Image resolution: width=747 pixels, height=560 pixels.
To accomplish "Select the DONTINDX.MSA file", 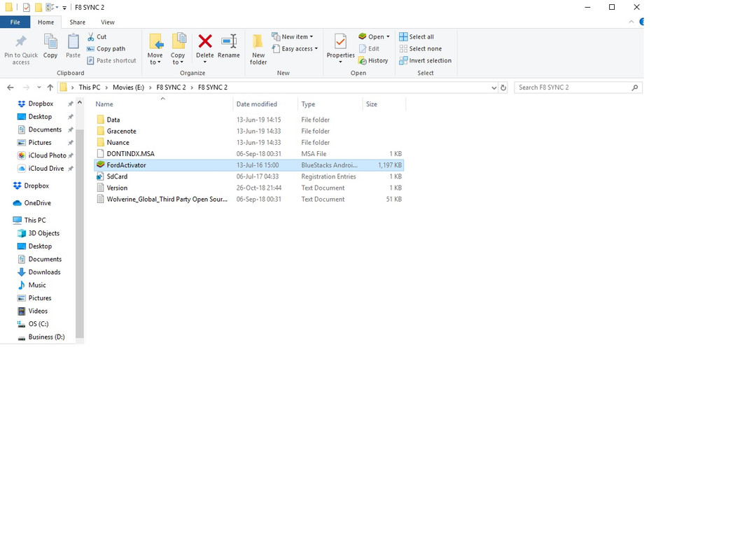I will 249,154.
